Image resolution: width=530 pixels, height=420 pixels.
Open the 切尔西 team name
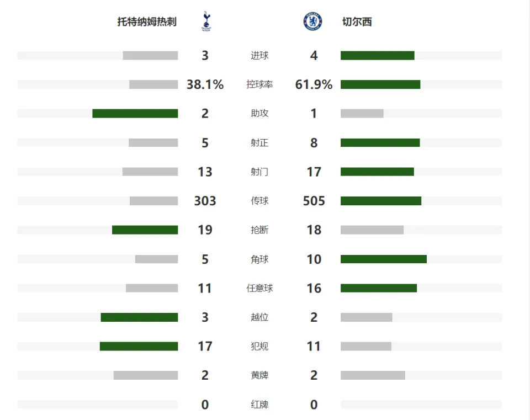coord(357,22)
